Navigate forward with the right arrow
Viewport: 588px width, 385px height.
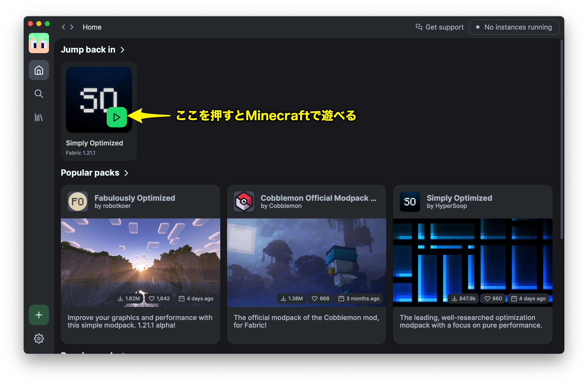(x=72, y=27)
